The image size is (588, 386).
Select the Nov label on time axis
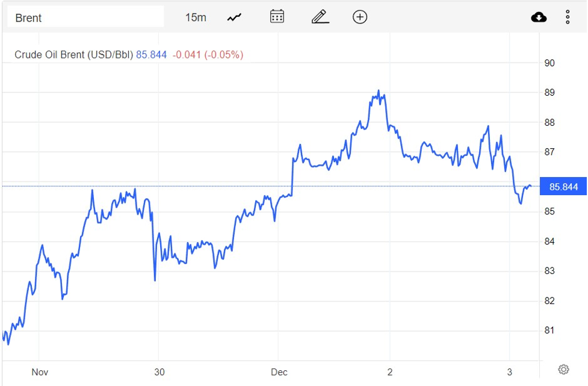(40, 372)
